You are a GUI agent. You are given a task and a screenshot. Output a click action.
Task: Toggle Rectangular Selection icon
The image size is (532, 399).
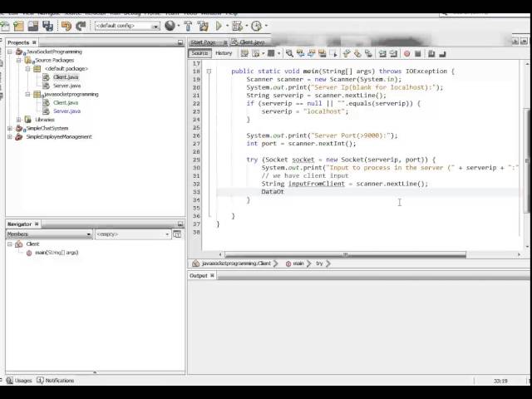333,53
